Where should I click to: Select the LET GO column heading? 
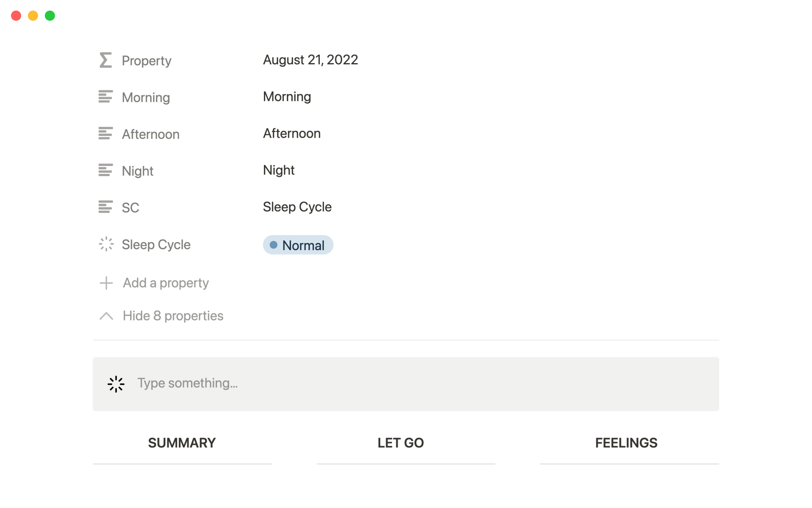(x=401, y=443)
